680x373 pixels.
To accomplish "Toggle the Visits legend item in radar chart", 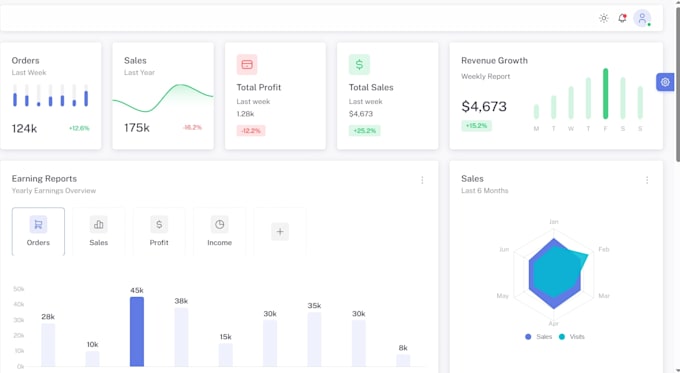I will point(572,337).
